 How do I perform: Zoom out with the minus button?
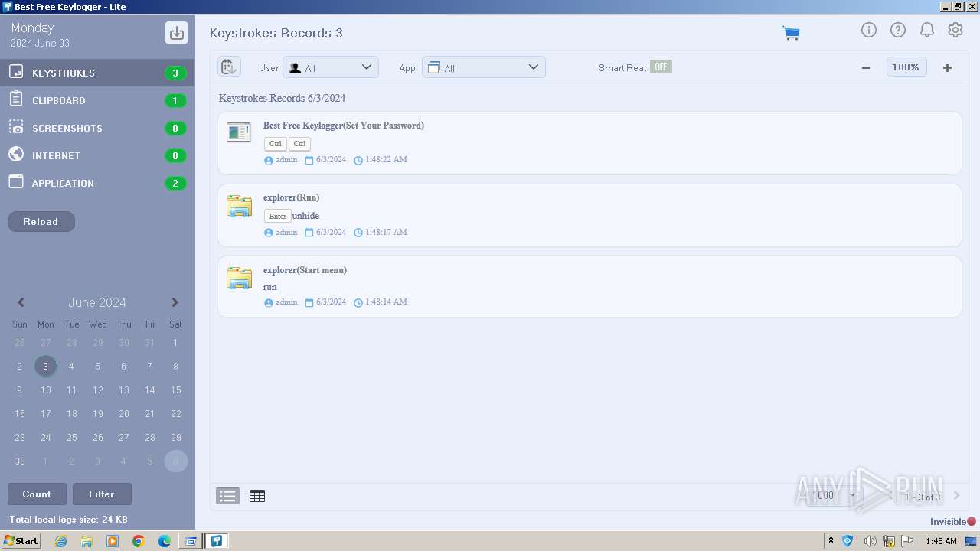(866, 67)
